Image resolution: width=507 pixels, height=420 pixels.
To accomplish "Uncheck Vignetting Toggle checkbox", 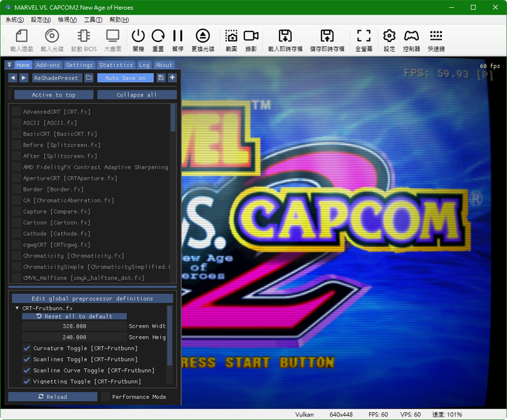I will [27, 381].
